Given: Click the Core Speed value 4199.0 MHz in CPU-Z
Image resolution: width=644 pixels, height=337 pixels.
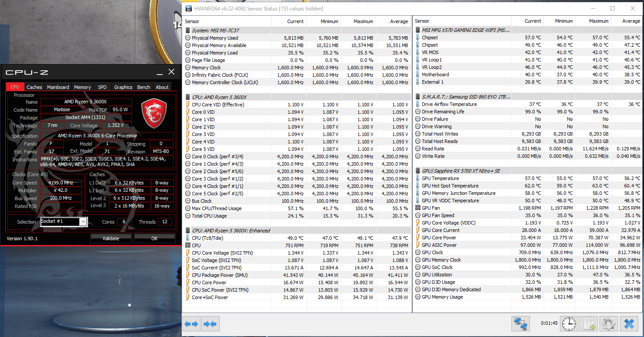Looking at the screenshot, I should click(x=61, y=183).
